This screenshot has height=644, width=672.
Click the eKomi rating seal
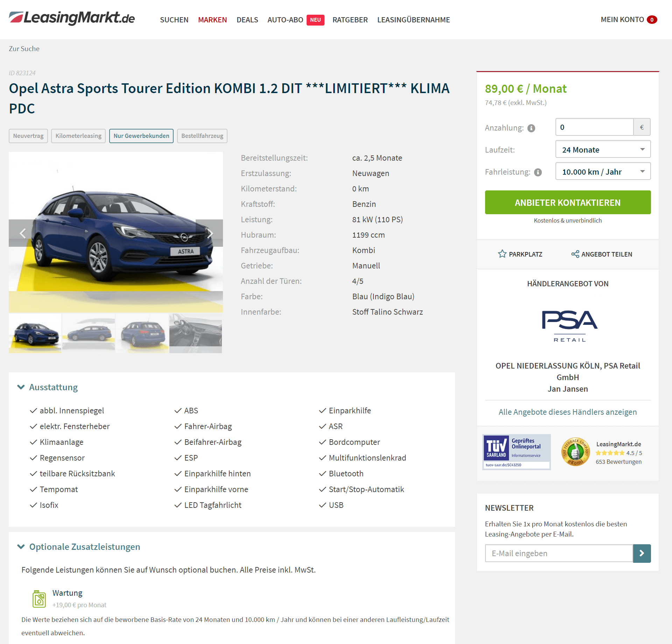pos(575,452)
